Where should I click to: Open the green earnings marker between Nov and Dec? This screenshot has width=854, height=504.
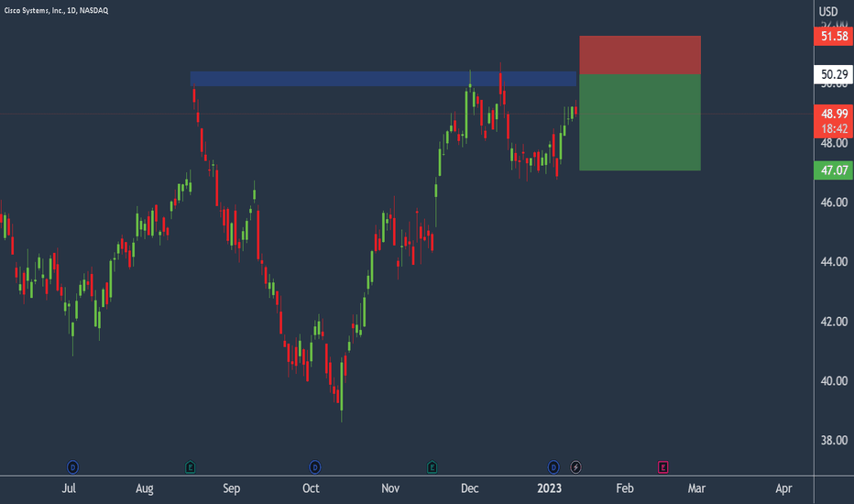pos(432,467)
